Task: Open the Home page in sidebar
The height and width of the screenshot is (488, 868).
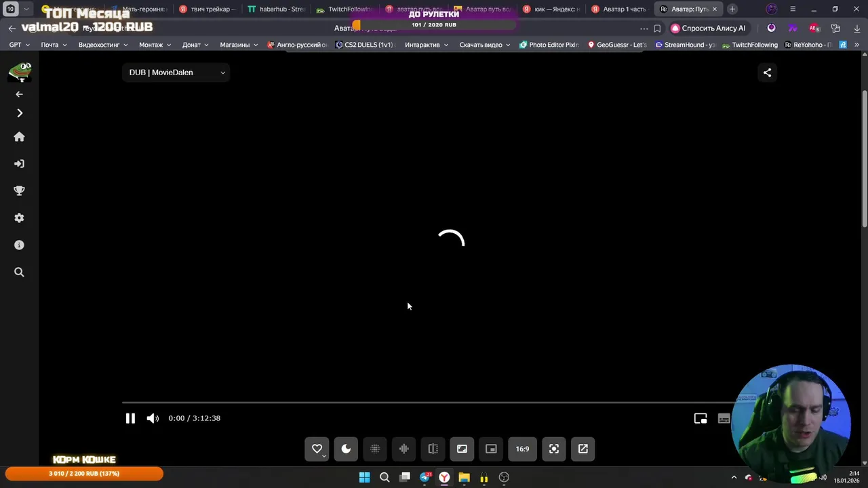Action: click(19, 137)
